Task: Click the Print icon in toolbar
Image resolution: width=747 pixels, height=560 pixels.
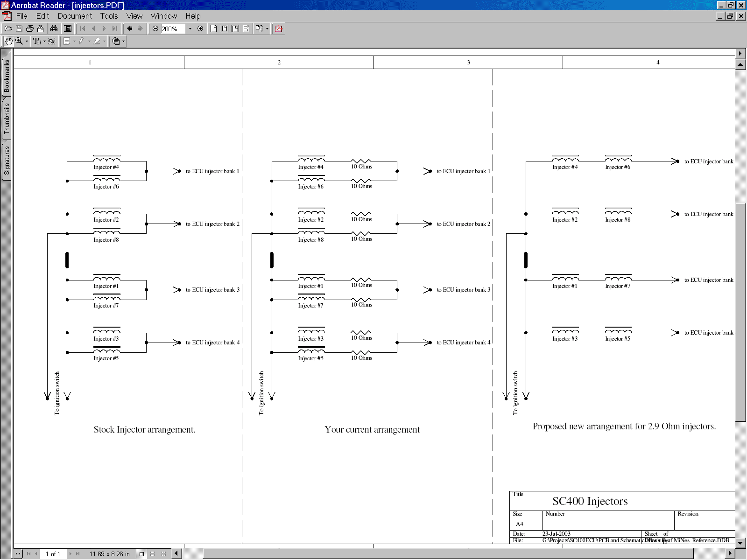Action: click(29, 28)
